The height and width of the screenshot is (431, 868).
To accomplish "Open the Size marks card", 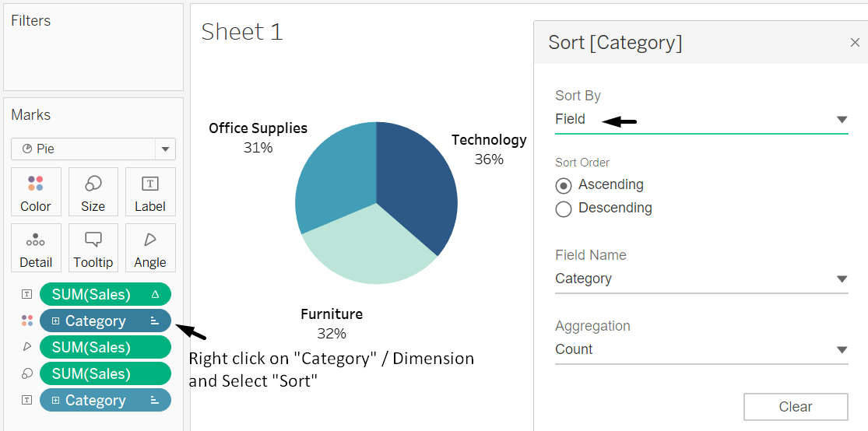I will tap(93, 191).
